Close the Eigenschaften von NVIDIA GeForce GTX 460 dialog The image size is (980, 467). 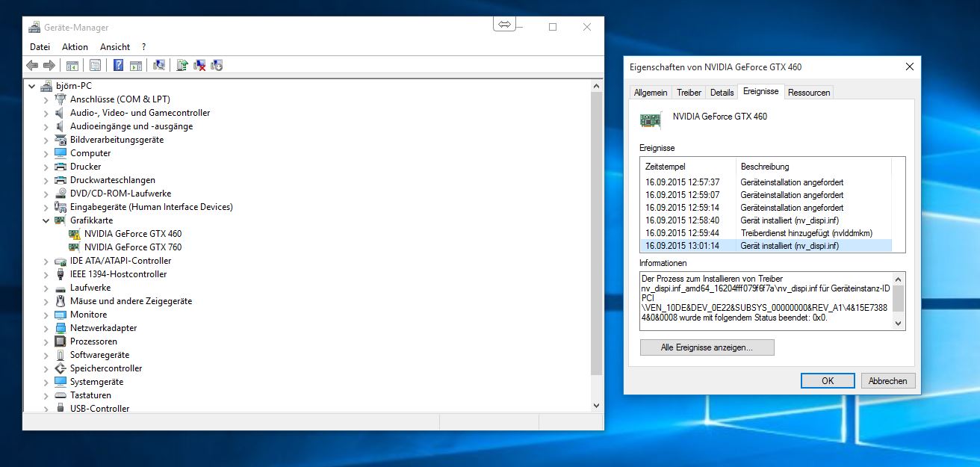coord(909,67)
